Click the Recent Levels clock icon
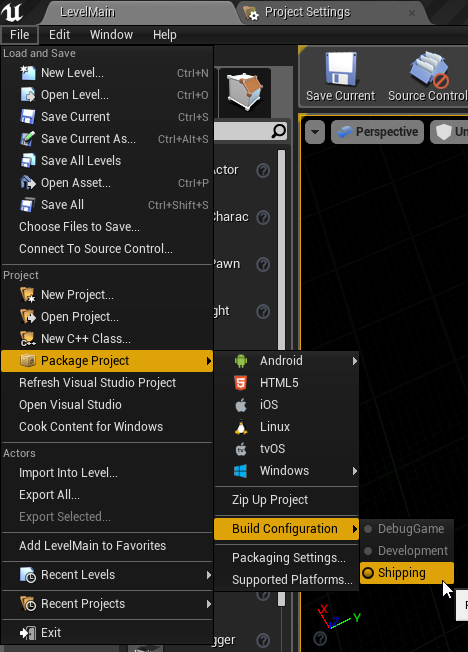This screenshot has height=652, width=468. click(x=28, y=575)
